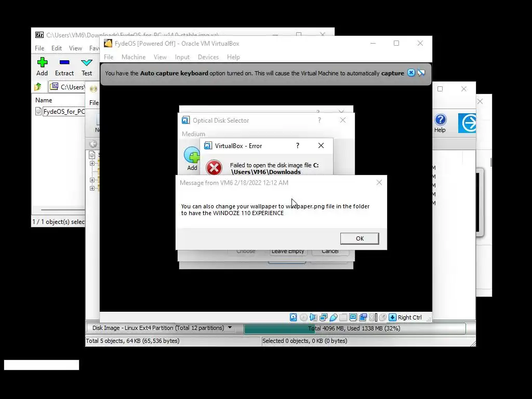
Task: Open the File menu in VirtualBox VM window
Action: point(109,57)
